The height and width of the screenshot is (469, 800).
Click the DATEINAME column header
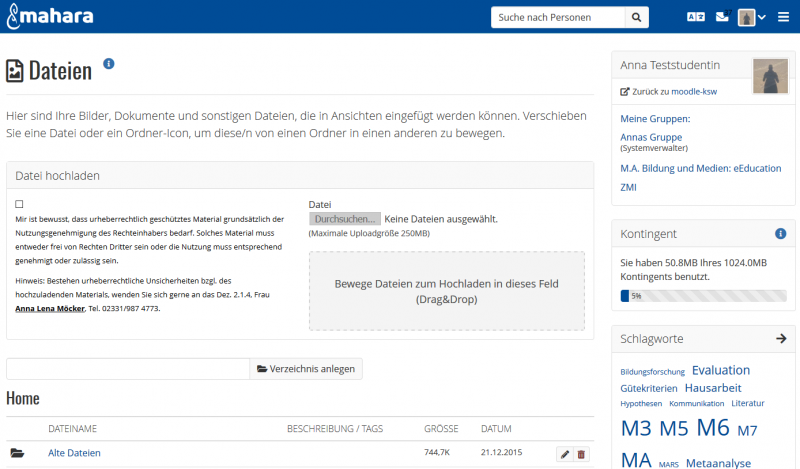click(72, 429)
